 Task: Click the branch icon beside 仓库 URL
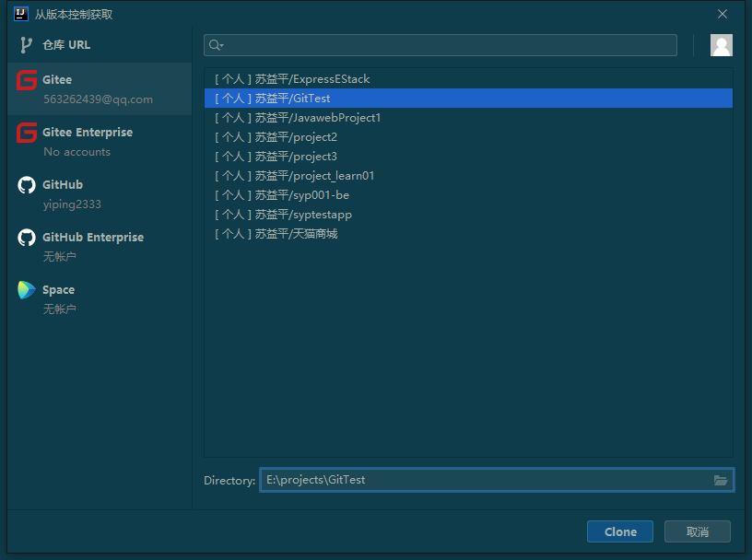[x=26, y=45]
